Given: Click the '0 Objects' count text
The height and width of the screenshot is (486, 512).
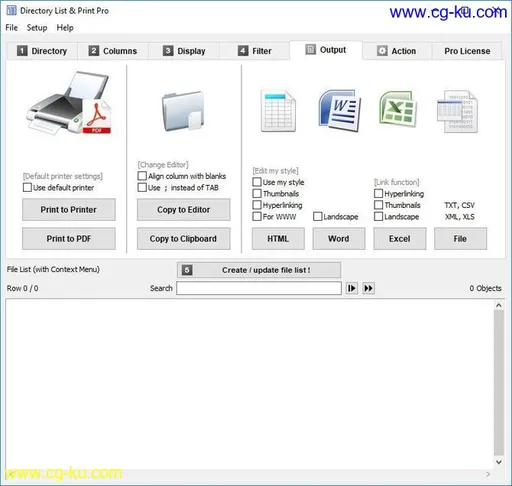Looking at the screenshot, I should pyautogui.click(x=485, y=288).
